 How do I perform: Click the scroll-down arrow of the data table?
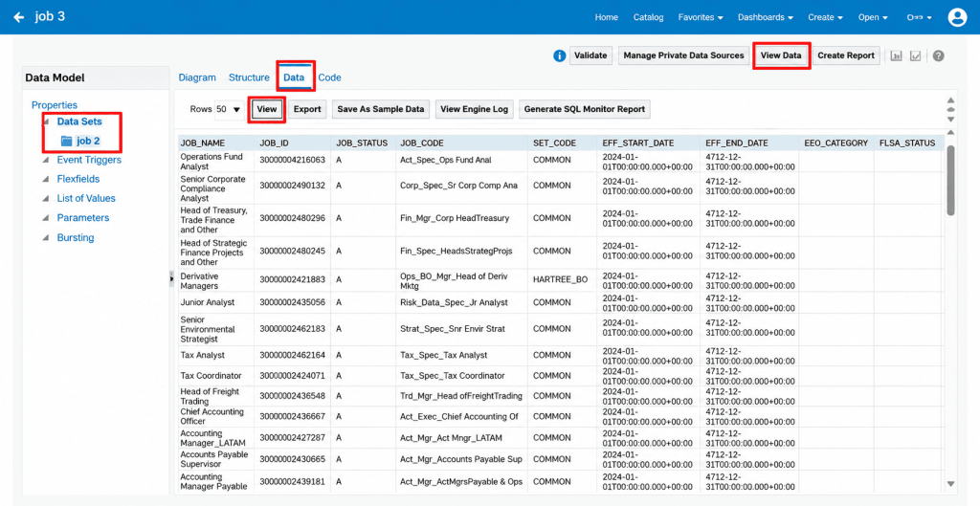point(950,483)
